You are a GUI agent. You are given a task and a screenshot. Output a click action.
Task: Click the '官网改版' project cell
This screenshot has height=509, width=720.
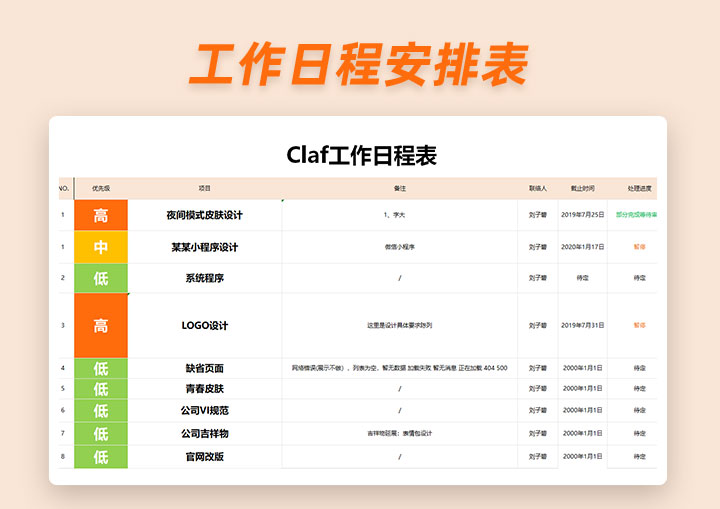tap(205, 457)
